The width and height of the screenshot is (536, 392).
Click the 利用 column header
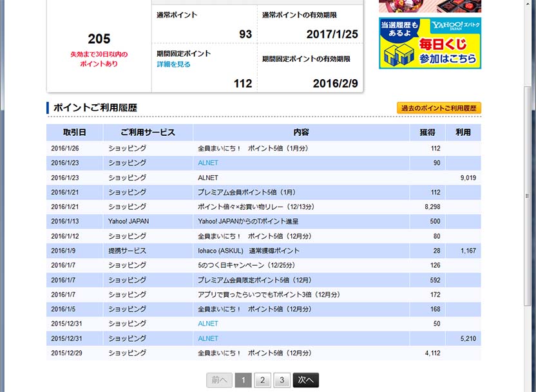463,133
